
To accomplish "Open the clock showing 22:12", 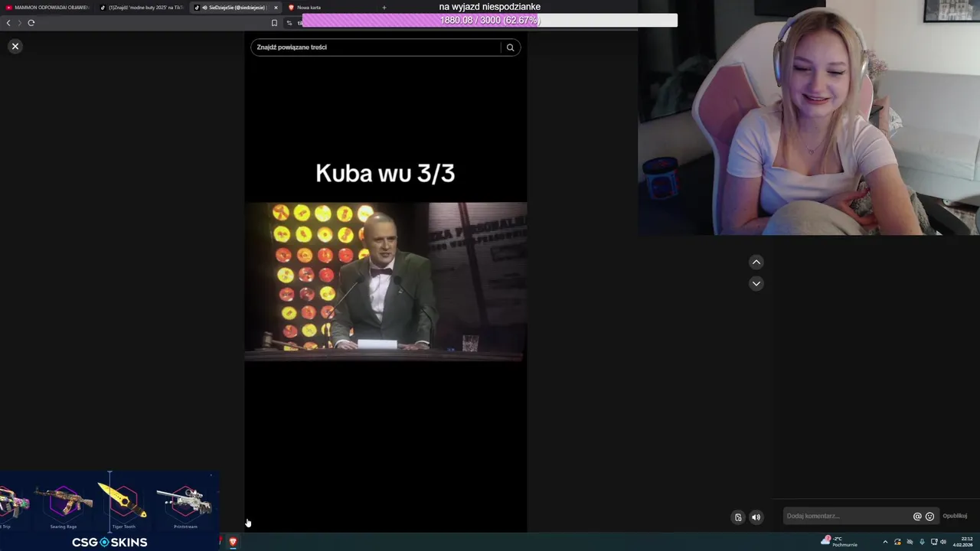I will click(x=963, y=542).
